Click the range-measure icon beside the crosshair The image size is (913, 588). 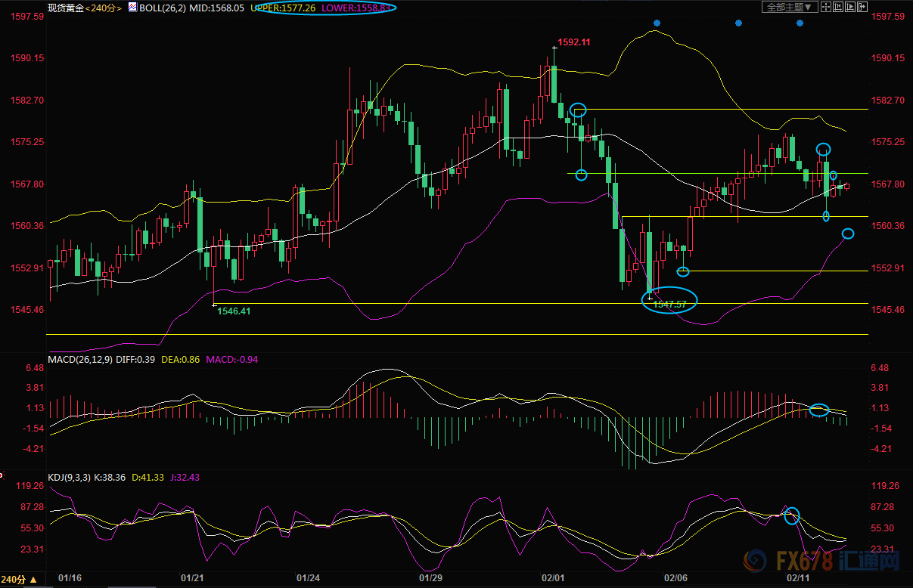click(839, 7)
